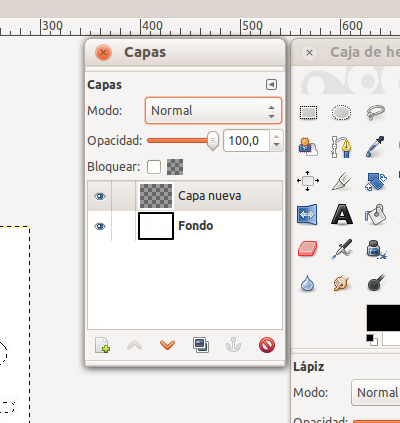Close the Caja de herramientas window
400x423 pixels.
(x=309, y=53)
